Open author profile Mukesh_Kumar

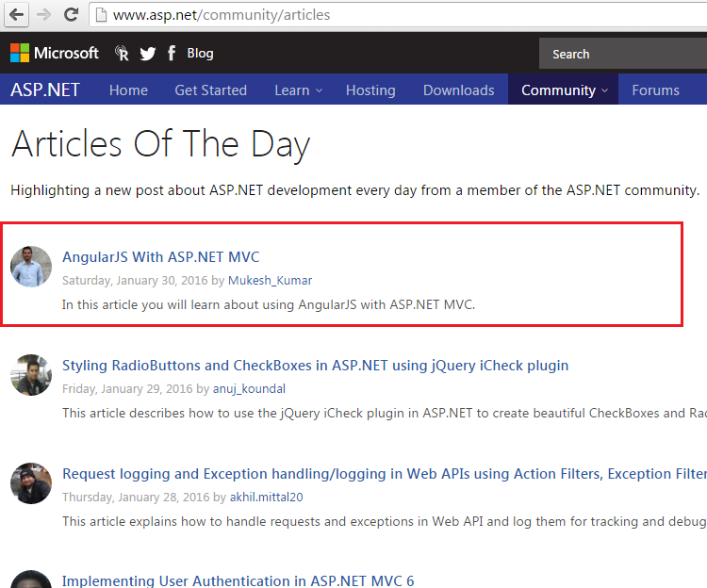pyautogui.click(x=271, y=280)
